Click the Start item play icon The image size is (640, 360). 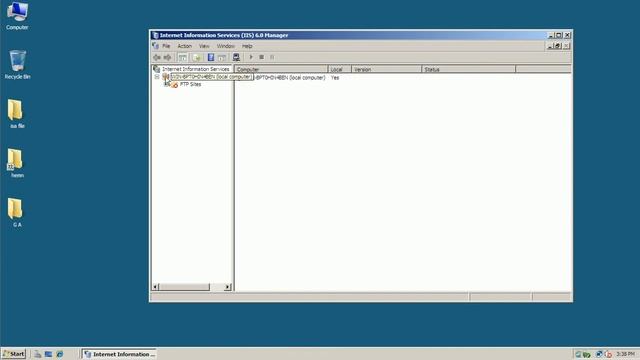[251, 57]
